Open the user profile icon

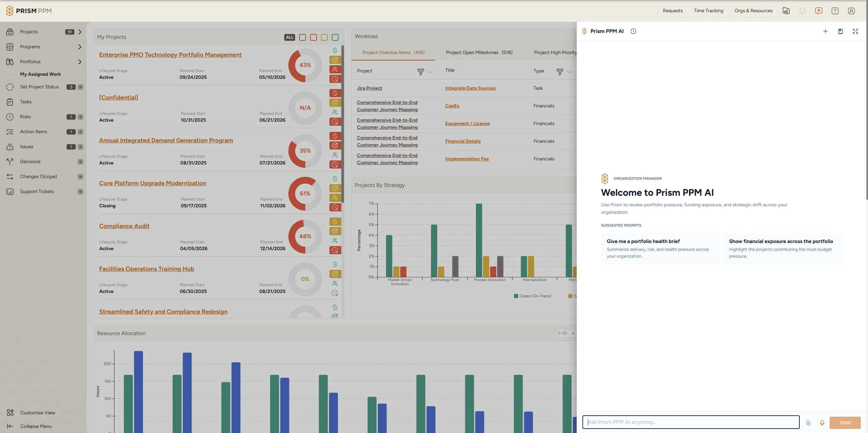click(x=851, y=11)
